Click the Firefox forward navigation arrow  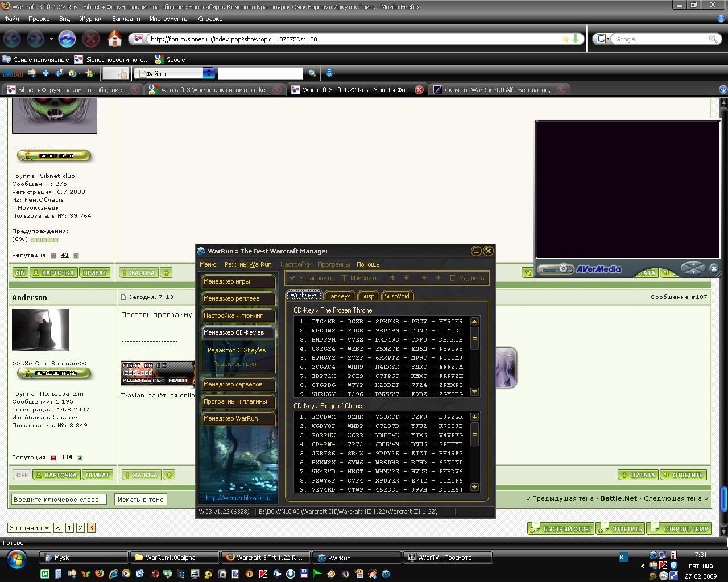[x=35, y=39]
